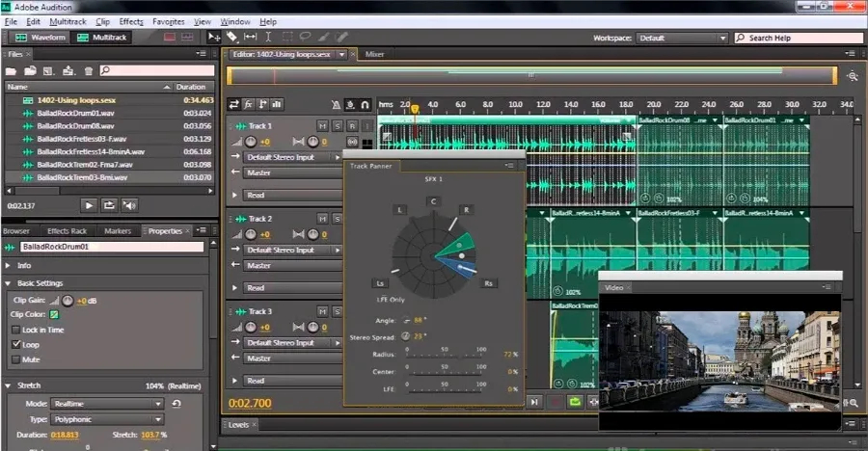
Task: Click the Multitrack view button
Action: 102,37
